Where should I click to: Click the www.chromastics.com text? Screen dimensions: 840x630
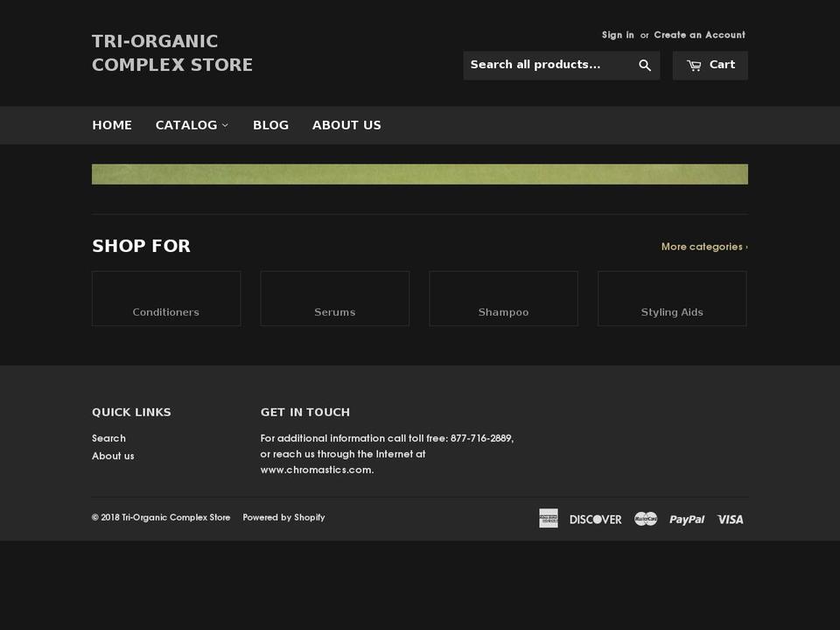point(316,470)
